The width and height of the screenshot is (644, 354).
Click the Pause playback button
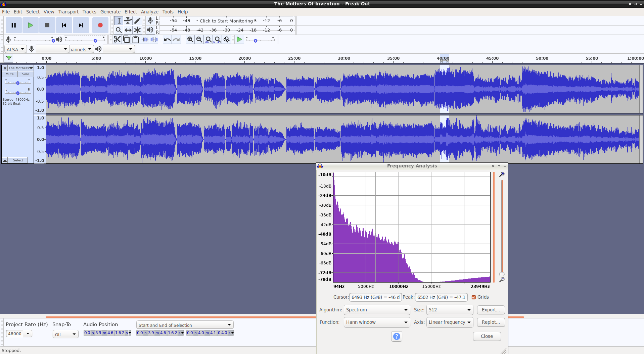[14, 25]
